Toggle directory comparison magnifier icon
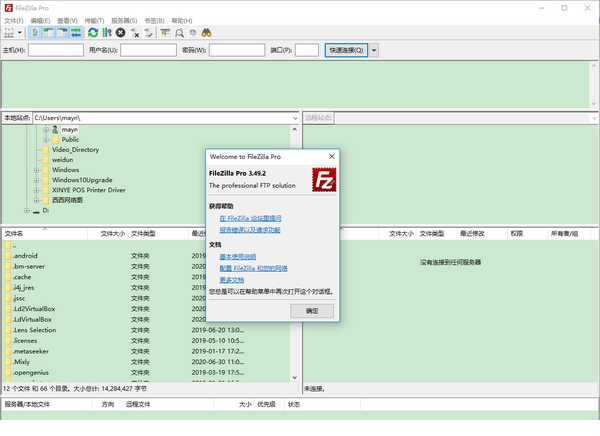This screenshot has height=436, width=600. 179,33
